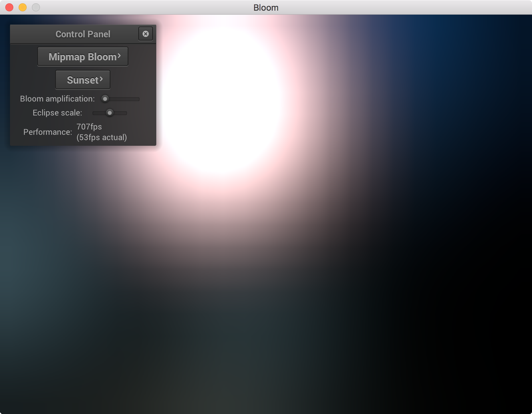Click the "Eclipse scale:" label
532x414 pixels.
pyautogui.click(x=57, y=113)
